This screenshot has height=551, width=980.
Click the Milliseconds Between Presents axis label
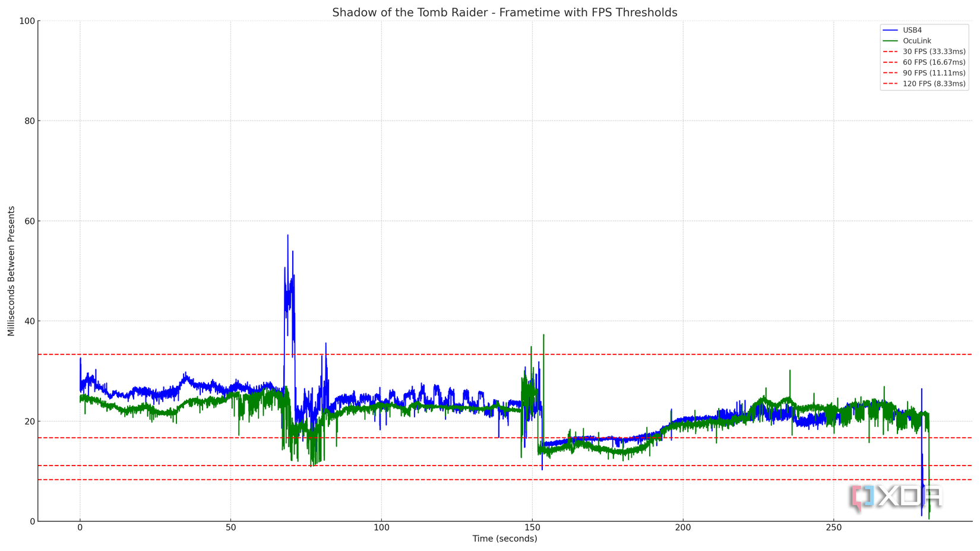click(11, 271)
